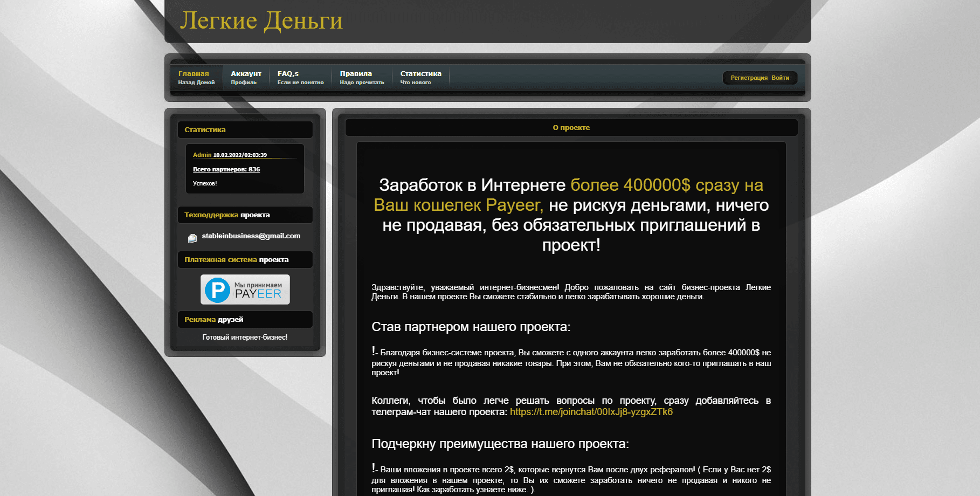
Task: Click 'Регистрация' in the top-right corner
Action: pos(749,78)
